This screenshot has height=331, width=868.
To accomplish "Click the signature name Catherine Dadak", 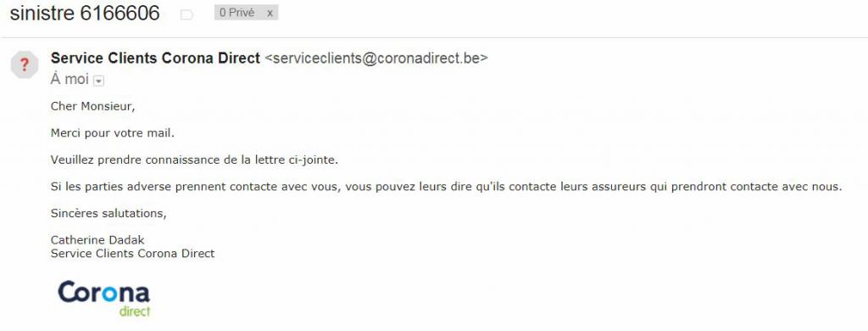I will point(97,240).
